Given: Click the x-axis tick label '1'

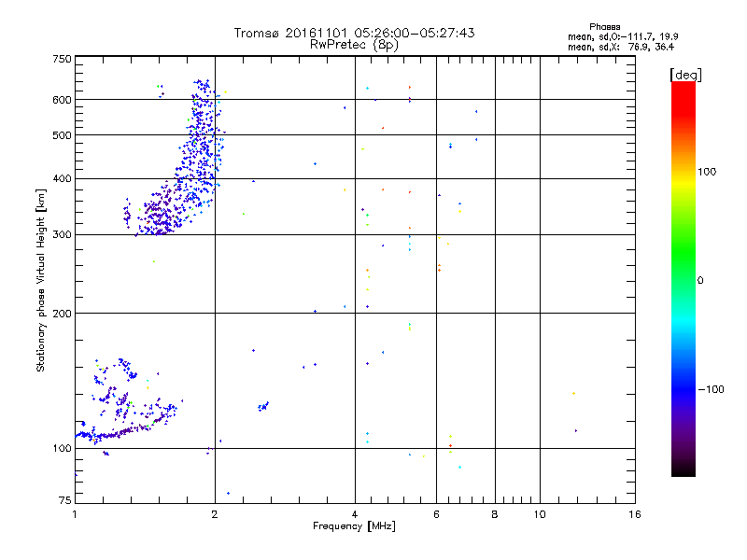Looking at the screenshot, I should point(75,514).
